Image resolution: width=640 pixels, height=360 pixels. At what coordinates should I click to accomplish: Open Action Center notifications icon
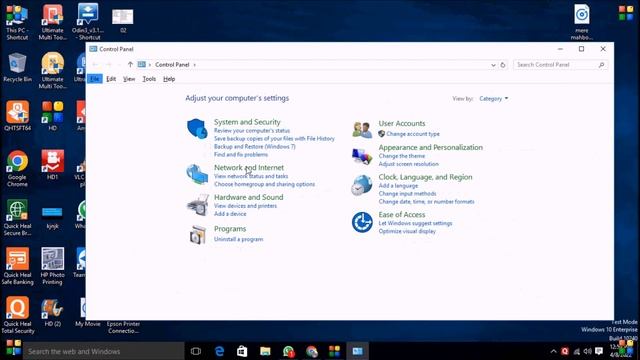pos(599,351)
